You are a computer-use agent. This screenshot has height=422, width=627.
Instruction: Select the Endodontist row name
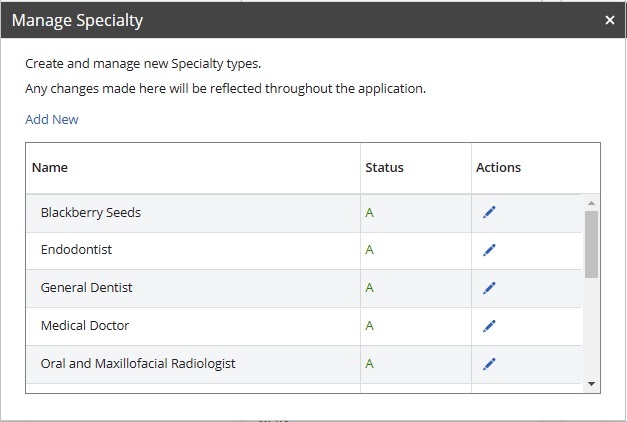coord(78,250)
